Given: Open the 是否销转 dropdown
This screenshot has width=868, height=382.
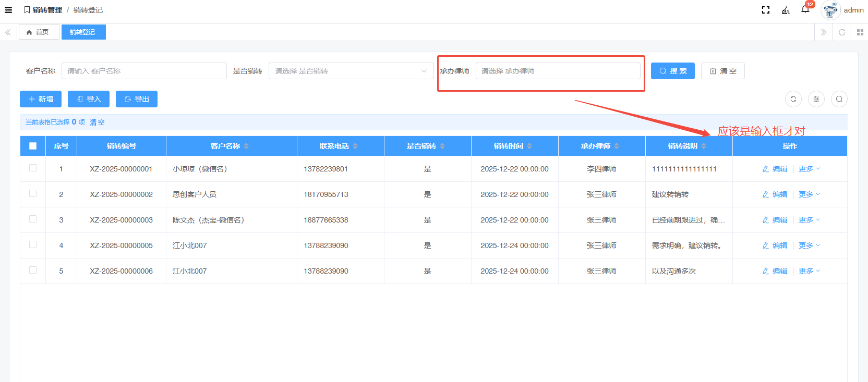Looking at the screenshot, I should coord(351,71).
